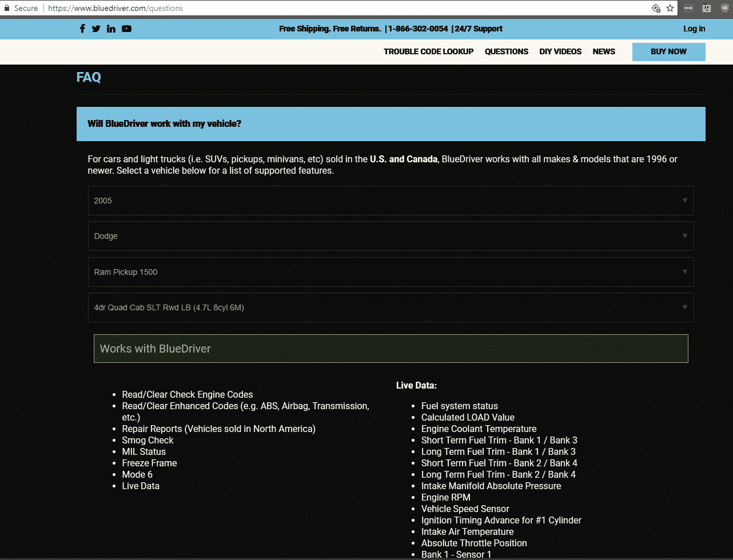Click 'Fuel system status' entry
This screenshot has width=733, height=560.
[460, 406]
